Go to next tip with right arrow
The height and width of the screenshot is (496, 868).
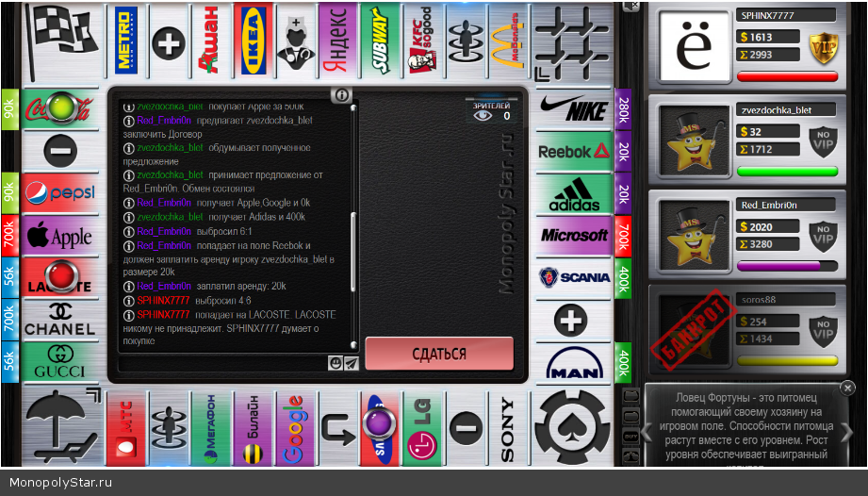point(847,432)
